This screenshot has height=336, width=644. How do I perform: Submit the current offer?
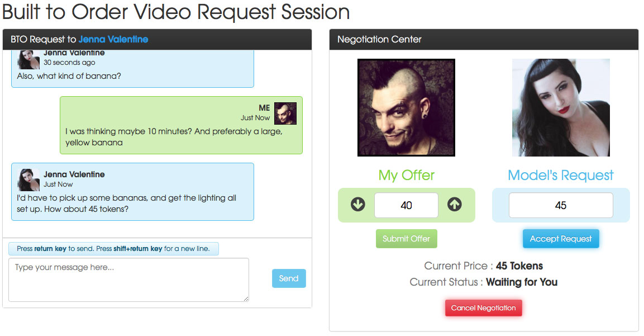(406, 239)
